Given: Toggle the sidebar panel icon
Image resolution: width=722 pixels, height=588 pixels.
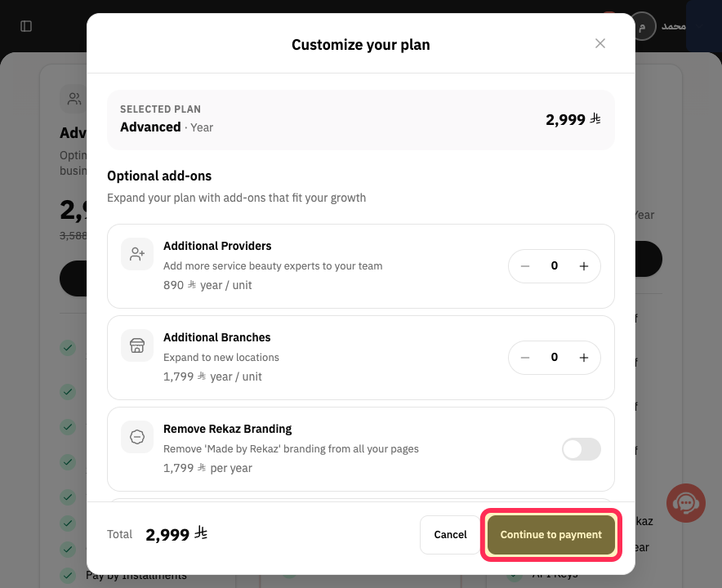Looking at the screenshot, I should 26,26.
